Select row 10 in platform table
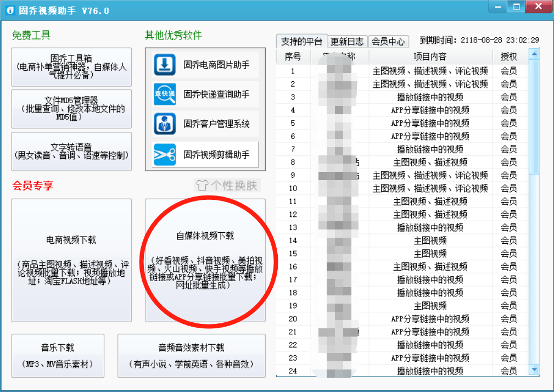This screenshot has width=554, height=392. [402, 188]
